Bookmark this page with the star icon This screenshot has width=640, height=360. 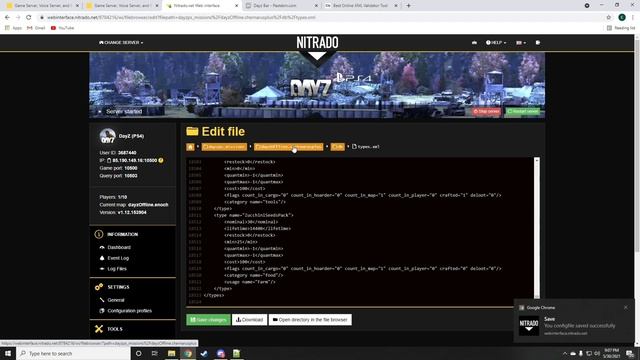tap(609, 18)
